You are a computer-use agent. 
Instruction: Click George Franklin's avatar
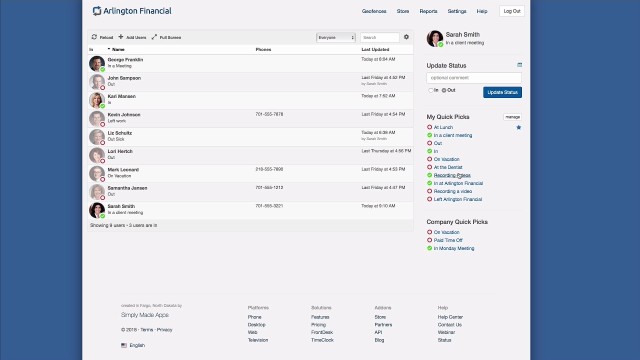97,64
